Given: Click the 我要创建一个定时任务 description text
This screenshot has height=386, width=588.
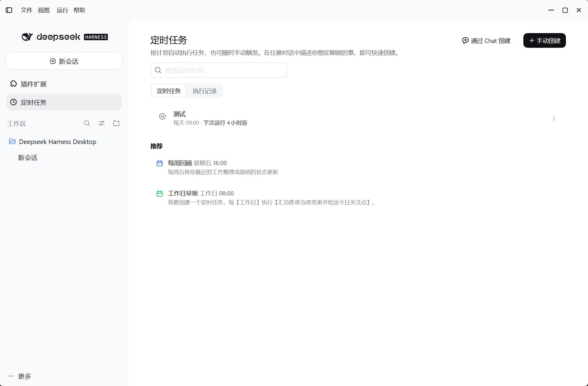Looking at the screenshot, I should coord(271,202).
